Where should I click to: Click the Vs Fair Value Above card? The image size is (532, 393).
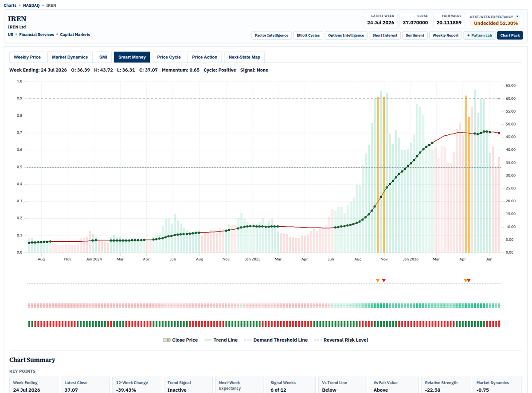tap(394, 385)
